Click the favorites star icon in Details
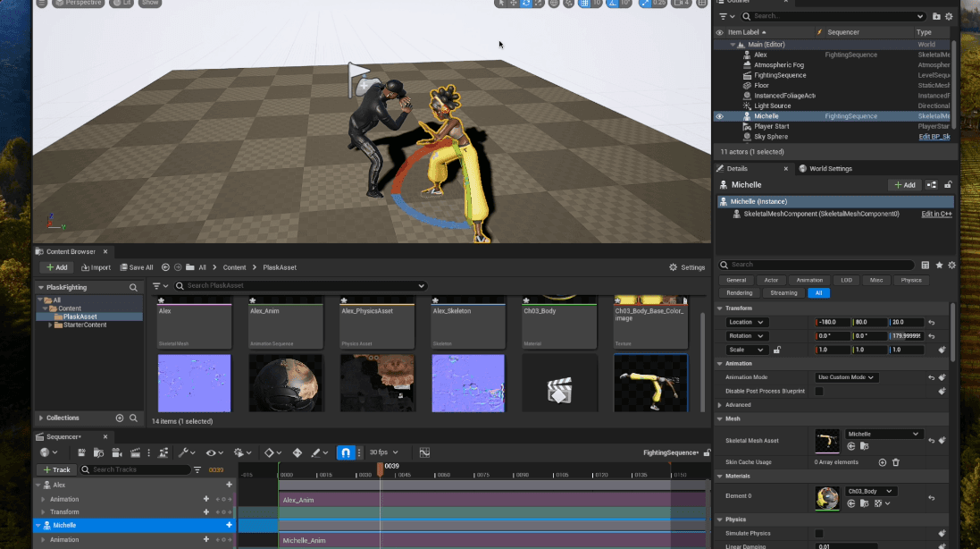The height and width of the screenshot is (549, 980). coord(938,265)
